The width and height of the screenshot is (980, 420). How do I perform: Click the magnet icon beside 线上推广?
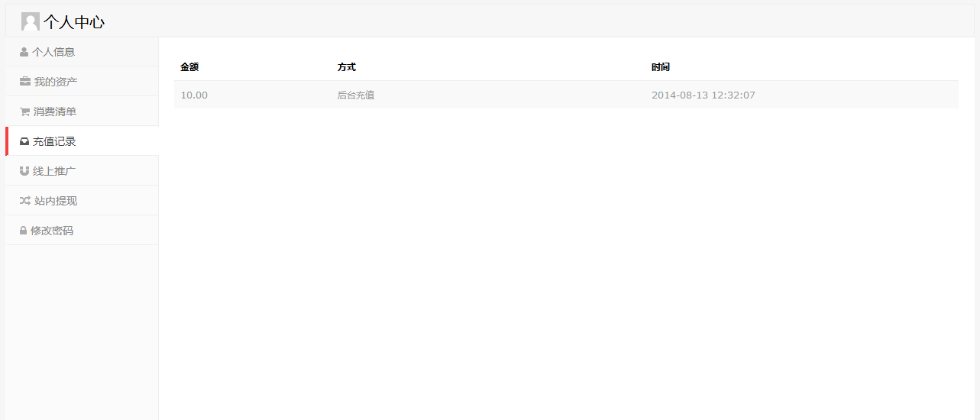tap(24, 171)
